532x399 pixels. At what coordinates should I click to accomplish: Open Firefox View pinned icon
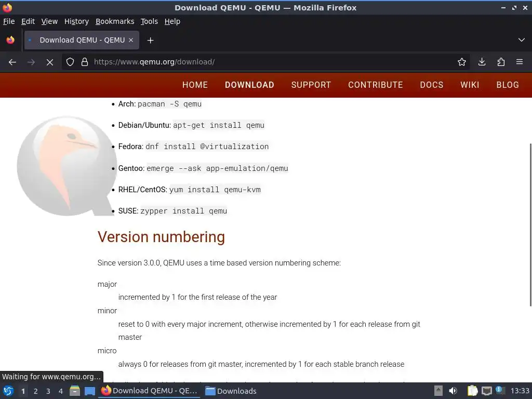[x=10, y=40]
